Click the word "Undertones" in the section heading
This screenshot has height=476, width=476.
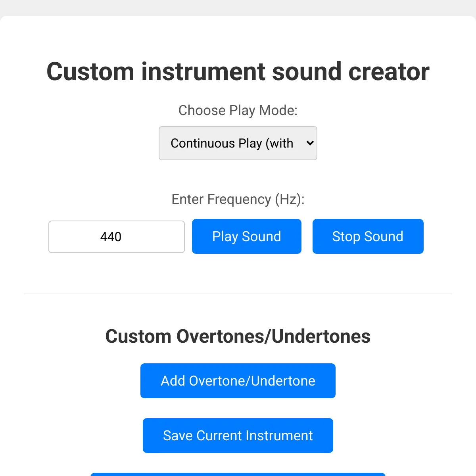pyautogui.click(x=321, y=336)
